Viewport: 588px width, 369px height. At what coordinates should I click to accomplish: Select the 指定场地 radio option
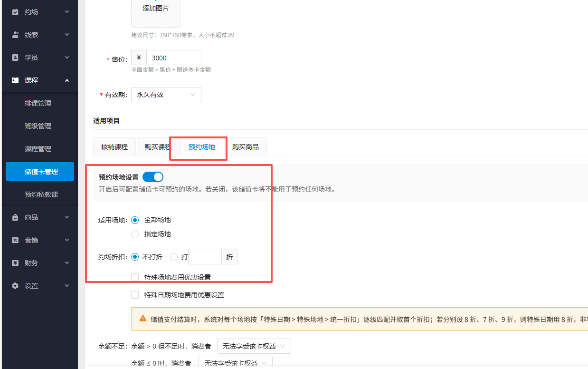pyautogui.click(x=134, y=234)
